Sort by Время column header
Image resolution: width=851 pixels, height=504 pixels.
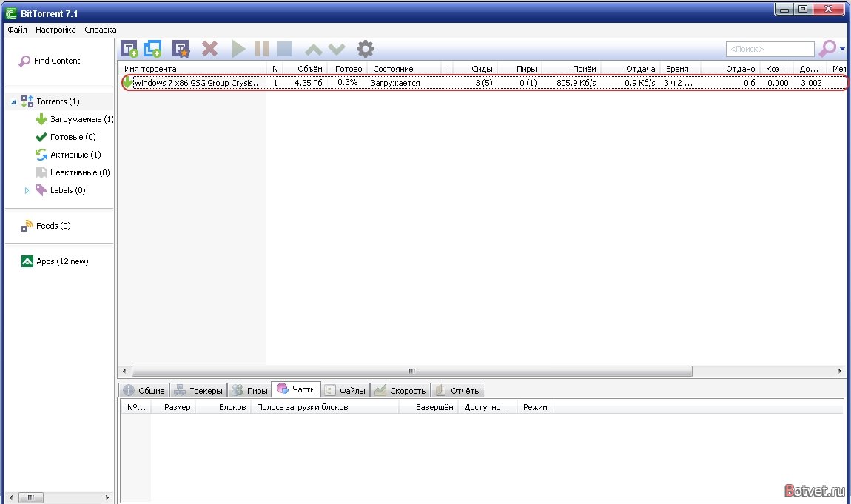pyautogui.click(x=681, y=69)
